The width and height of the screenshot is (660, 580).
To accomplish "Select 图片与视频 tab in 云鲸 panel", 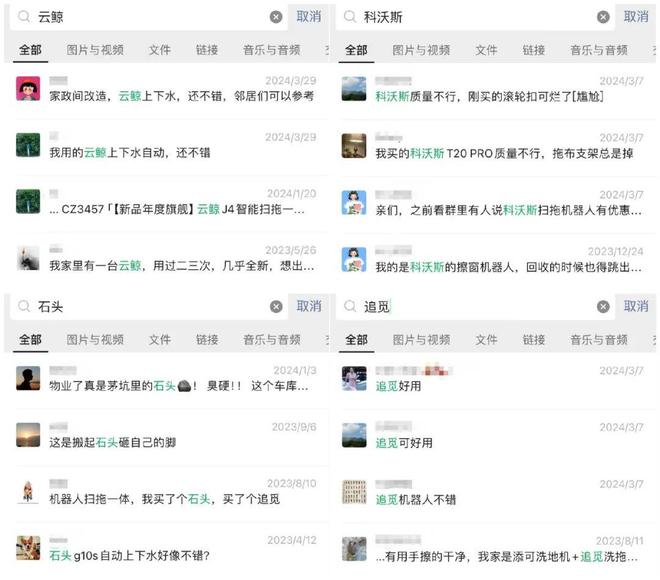I will click(95, 50).
